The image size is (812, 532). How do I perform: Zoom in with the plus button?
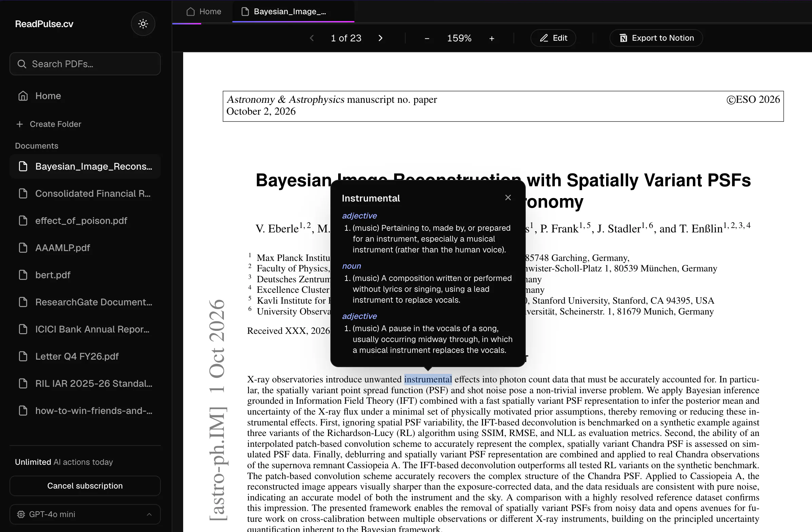[491, 38]
